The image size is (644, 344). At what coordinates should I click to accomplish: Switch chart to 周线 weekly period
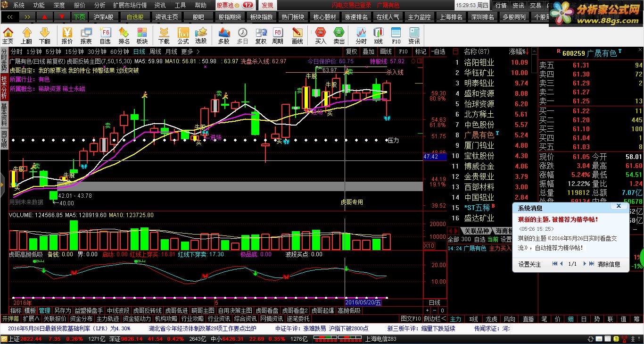click(155, 51)
